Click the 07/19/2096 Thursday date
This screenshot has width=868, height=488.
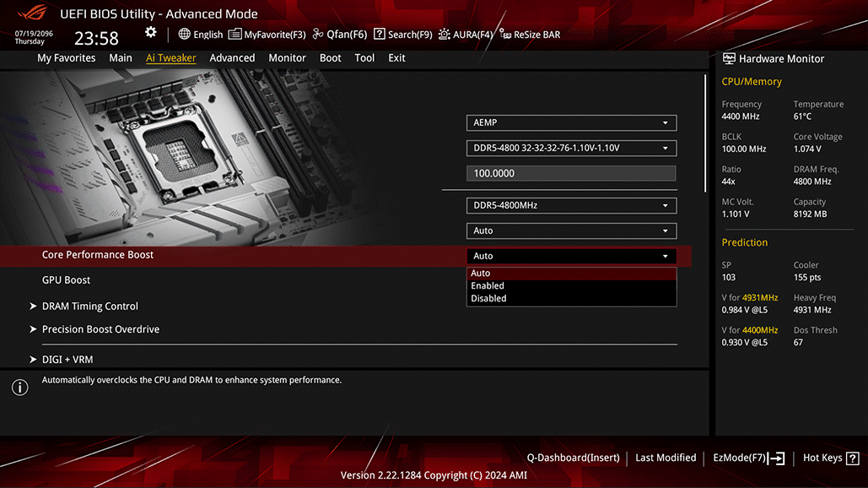(x=34, y=37)
